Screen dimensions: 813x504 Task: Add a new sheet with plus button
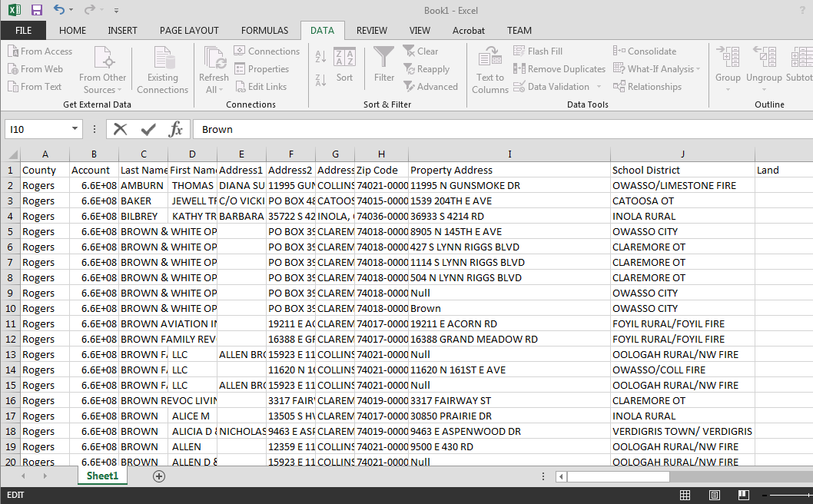(x=159, y=476)
